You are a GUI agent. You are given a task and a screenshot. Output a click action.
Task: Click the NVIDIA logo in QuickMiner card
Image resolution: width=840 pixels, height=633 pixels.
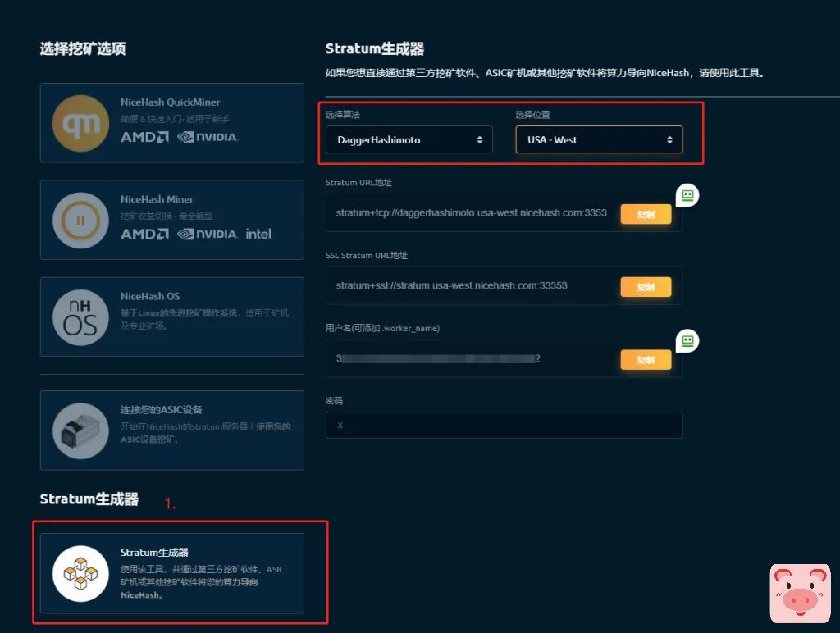coord(208,137)
